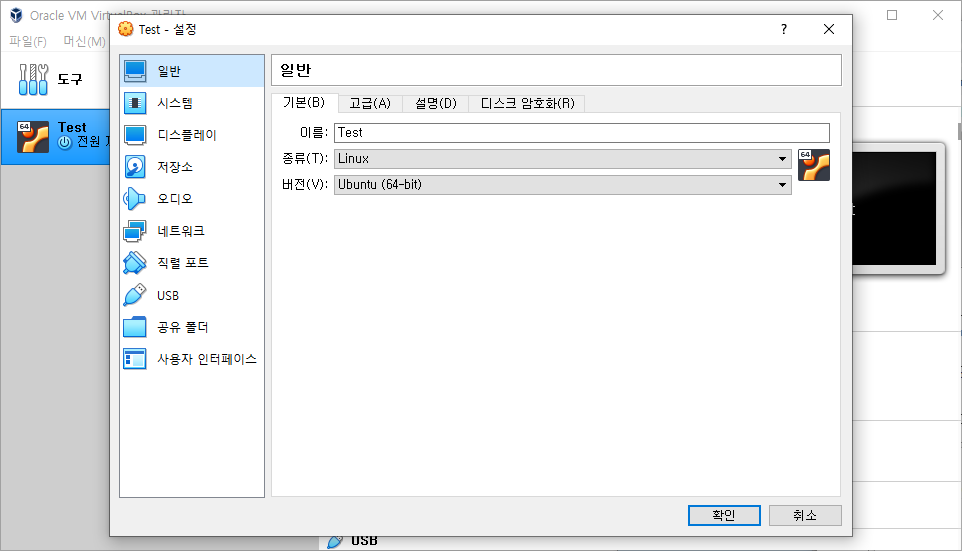Switch to the Disk Encryption (디스크 암호화(R)) tab
962x551 pixels.
(527, 104)
